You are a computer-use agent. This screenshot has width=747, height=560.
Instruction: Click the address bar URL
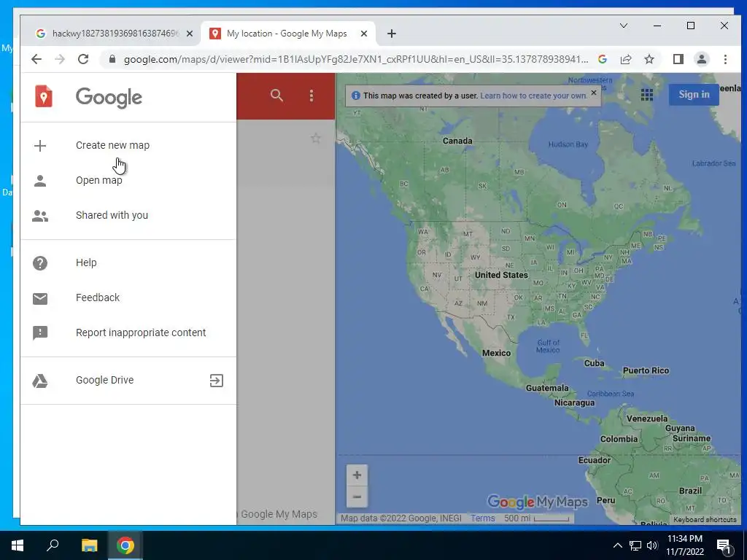coord(355,59)
